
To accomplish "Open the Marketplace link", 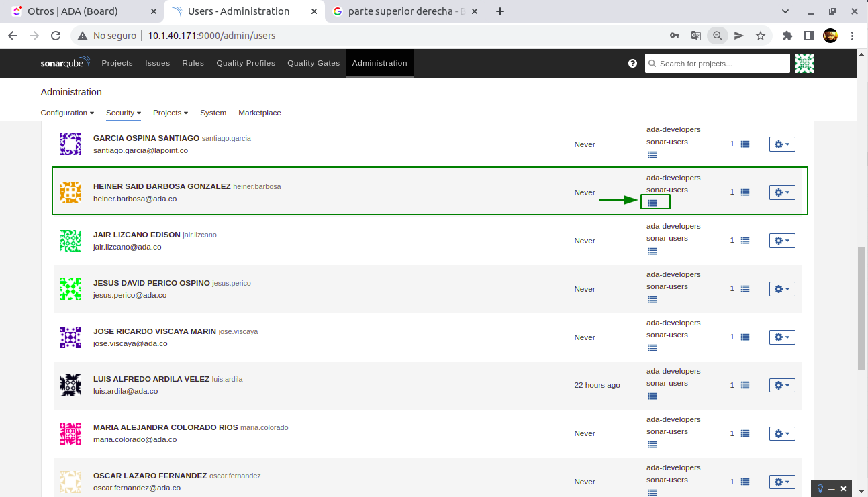I will [260, 113].
